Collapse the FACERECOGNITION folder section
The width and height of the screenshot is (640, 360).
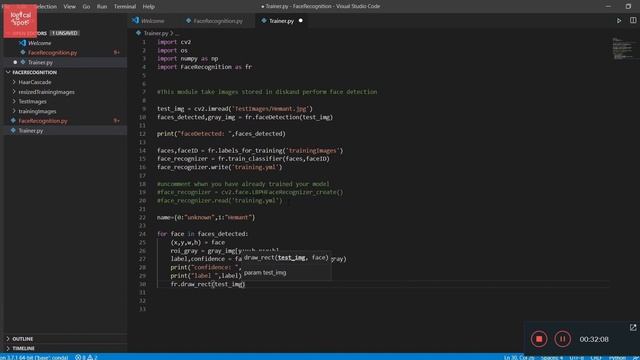coord(34,72)
